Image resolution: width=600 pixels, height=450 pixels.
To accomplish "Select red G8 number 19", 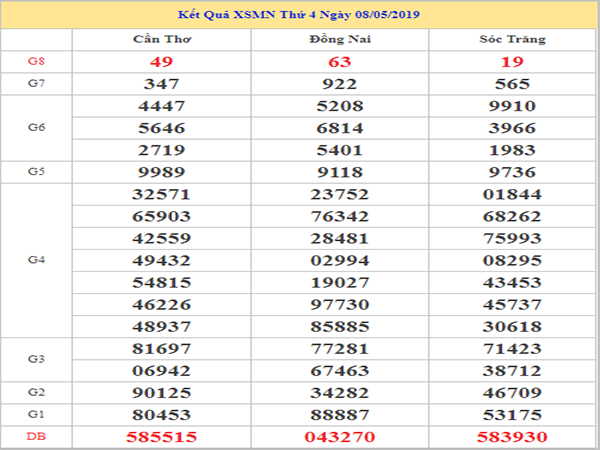I will [512, 62].
